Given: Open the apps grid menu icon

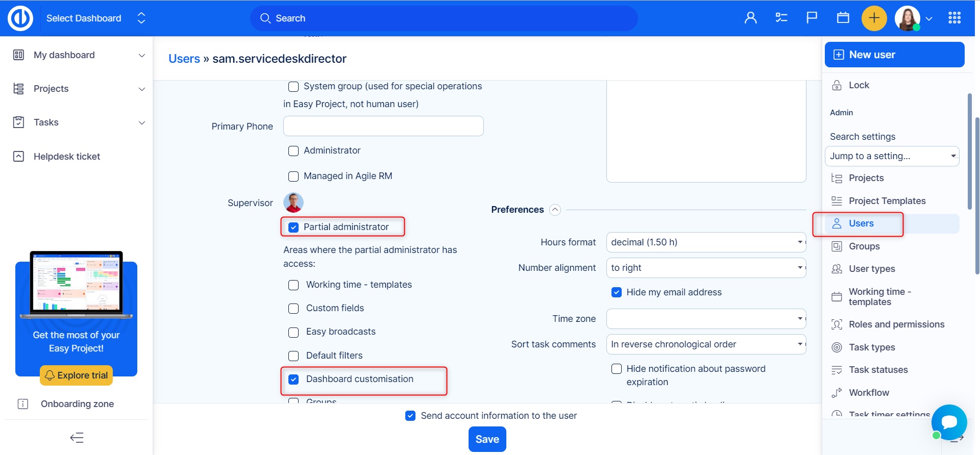Looking at the screenshot, I should [x=954, y=18].
